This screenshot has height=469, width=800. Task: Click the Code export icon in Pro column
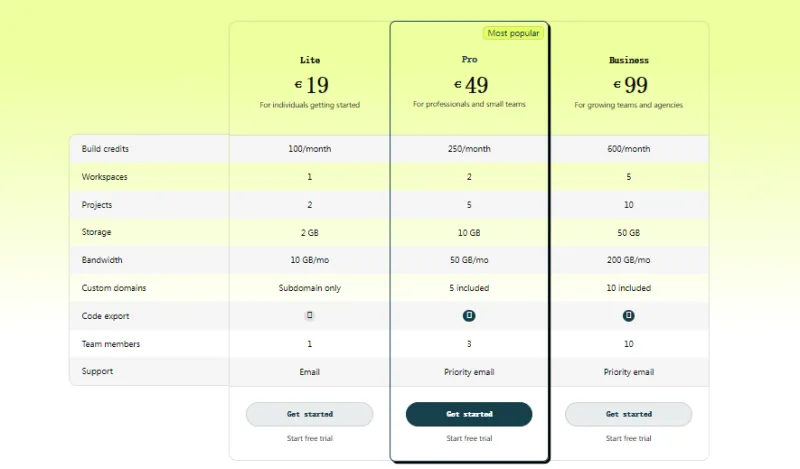click(x=469, y=316)
